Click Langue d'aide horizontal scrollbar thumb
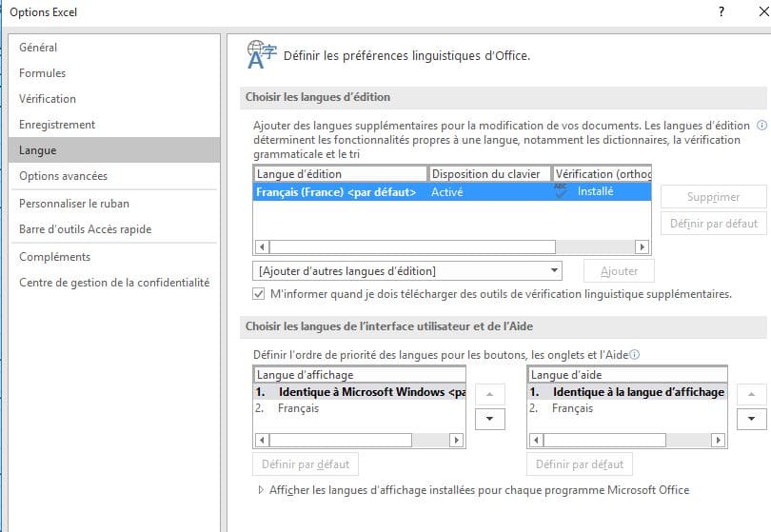771x532 pixels. 604,440
